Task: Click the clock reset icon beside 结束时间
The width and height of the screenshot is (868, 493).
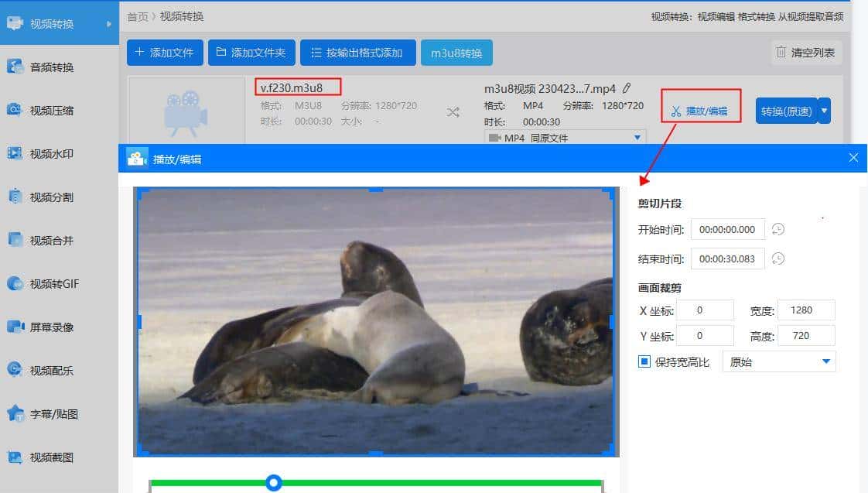Action: tap(779, 258)
